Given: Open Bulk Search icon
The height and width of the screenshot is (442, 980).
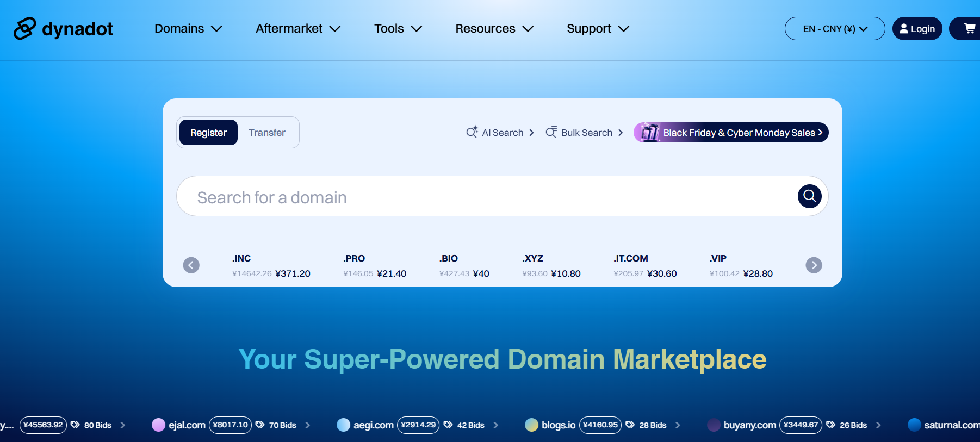Looking at the screenshot, I should [551, 133].
